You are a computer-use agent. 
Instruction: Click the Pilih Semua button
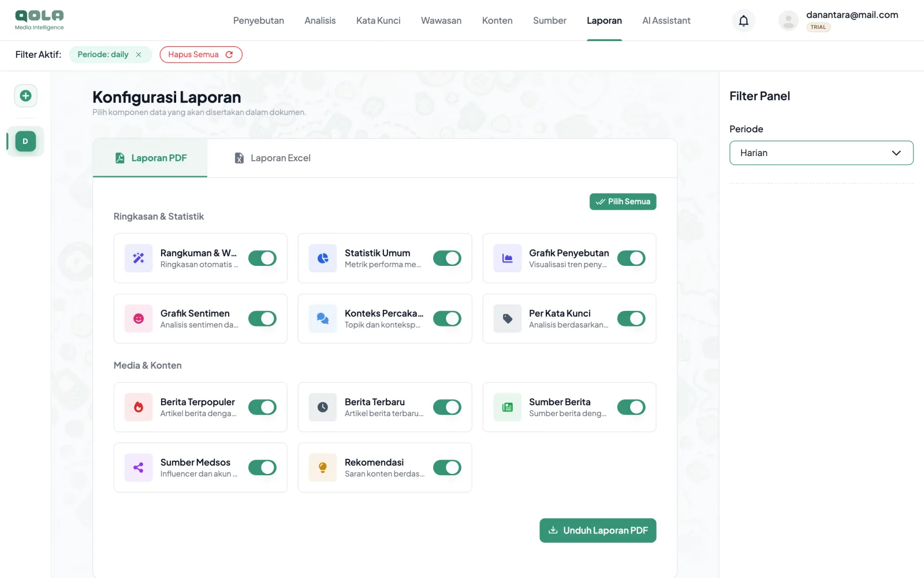pyautogui.click(x=623, y=202)
